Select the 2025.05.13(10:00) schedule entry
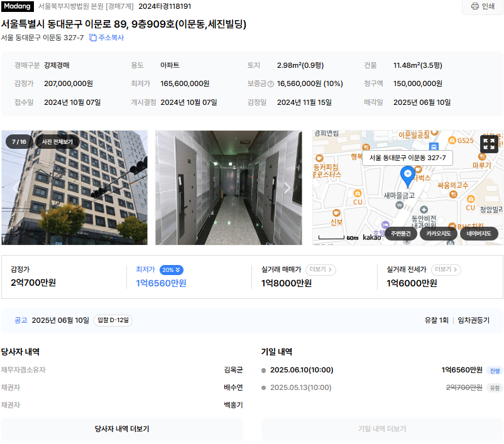504x444 pixels. pyautogui.click(x=300, y=387)
